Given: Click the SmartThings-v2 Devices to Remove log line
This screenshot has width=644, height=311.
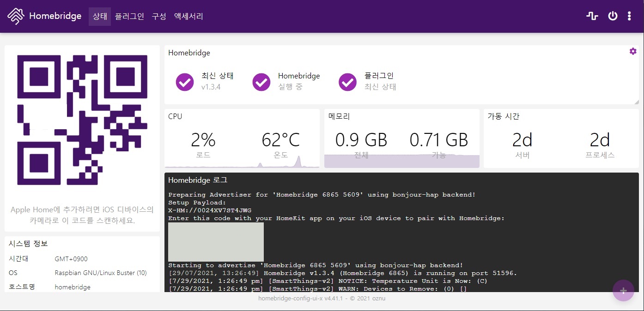Looking at the screenshot, I should pos(317,289).
